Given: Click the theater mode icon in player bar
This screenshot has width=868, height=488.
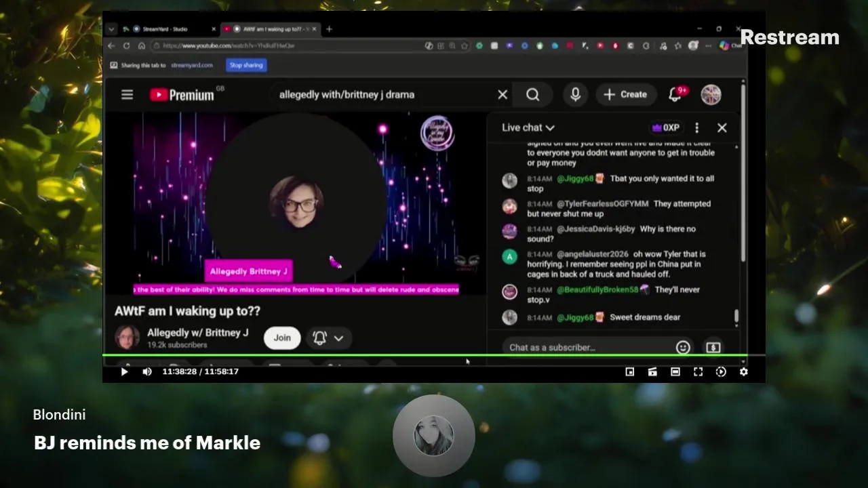Looking at the screenshot, I should (675, 371).
